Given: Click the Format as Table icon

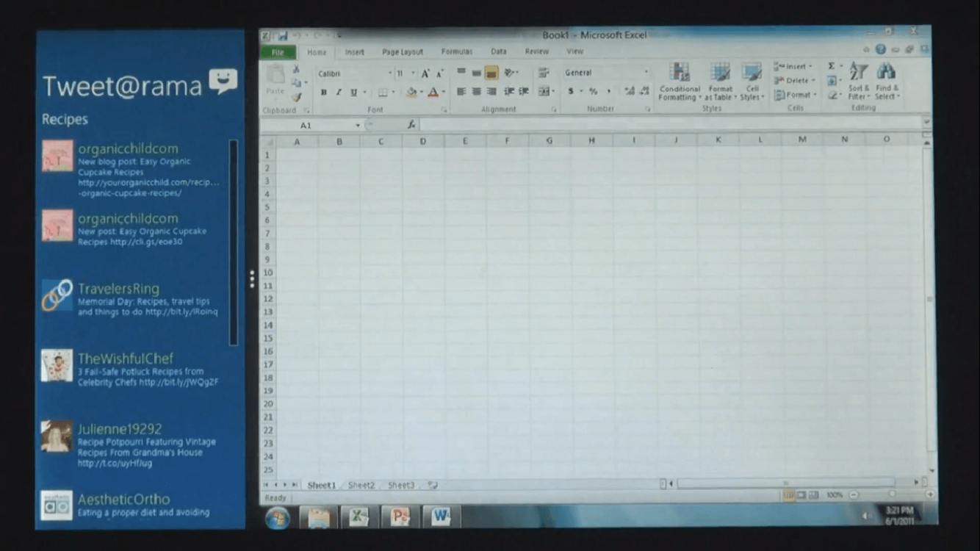Looking at the screenshot, I should (720, 81).
